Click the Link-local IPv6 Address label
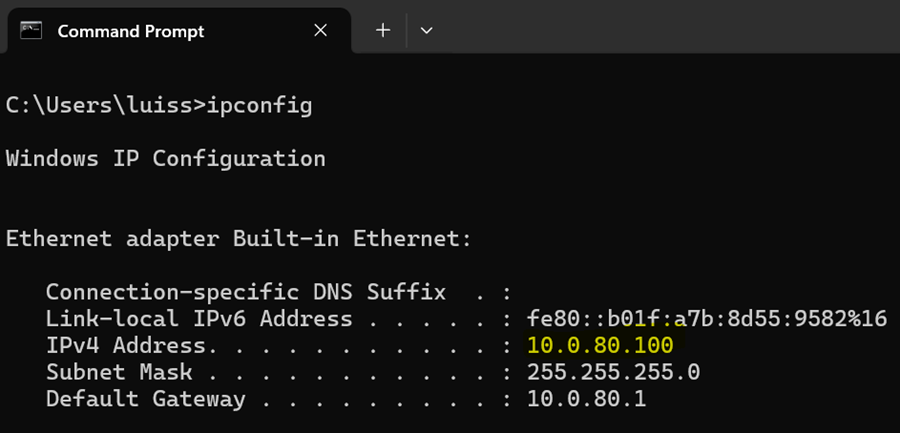Image resolution: width=900 pixels, height=433 pixels. point(199,319)
